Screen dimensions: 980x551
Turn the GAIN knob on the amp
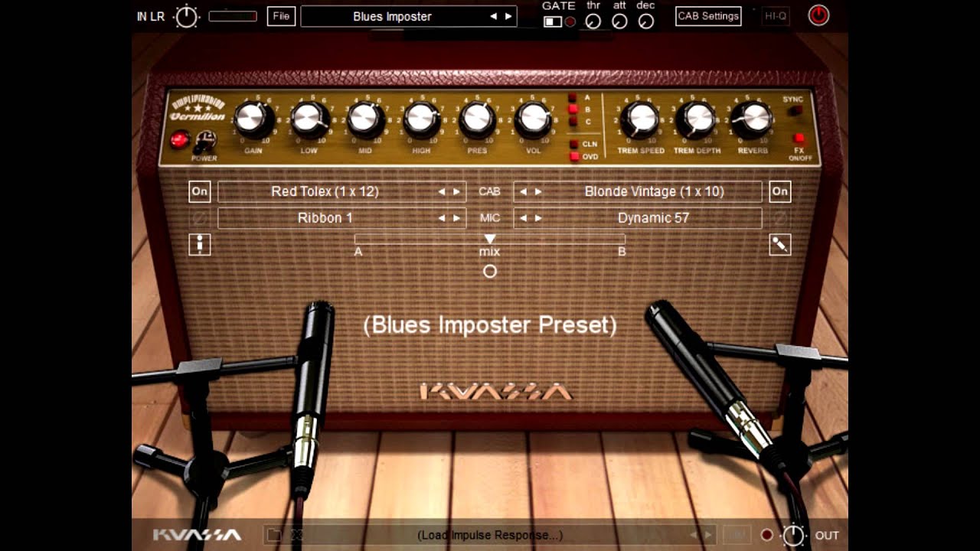[x=253, y=119]
